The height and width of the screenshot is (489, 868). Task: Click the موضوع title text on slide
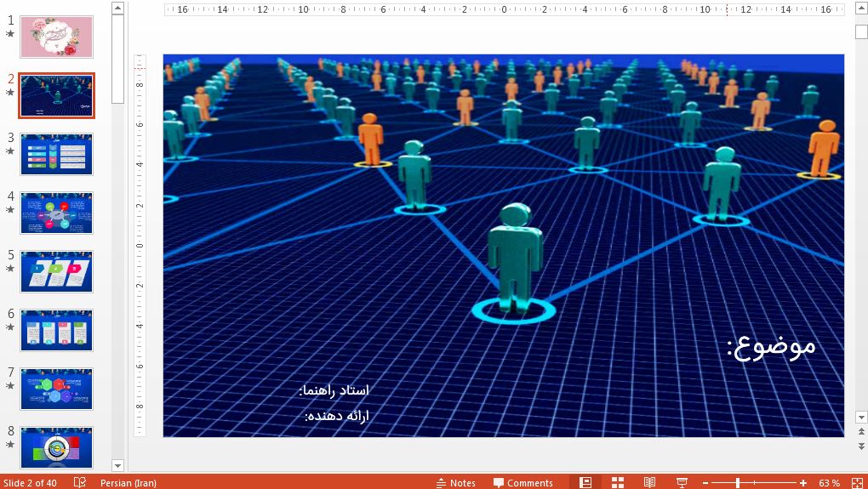pos(771,345)
